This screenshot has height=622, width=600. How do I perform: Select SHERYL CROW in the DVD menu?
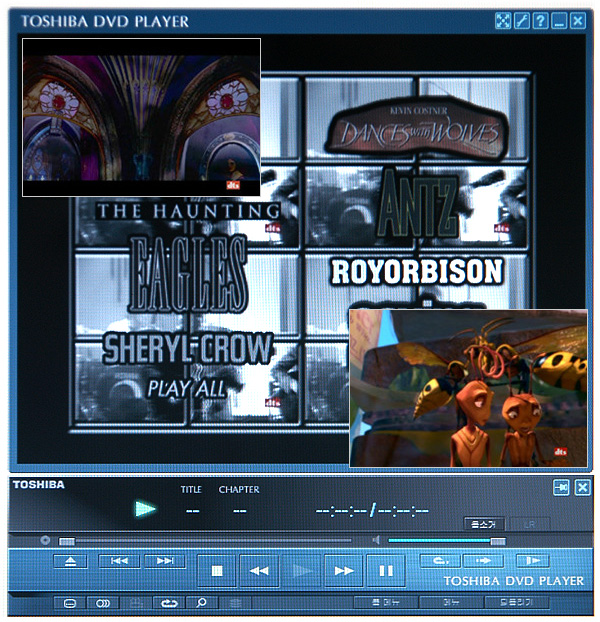[188, 348]
